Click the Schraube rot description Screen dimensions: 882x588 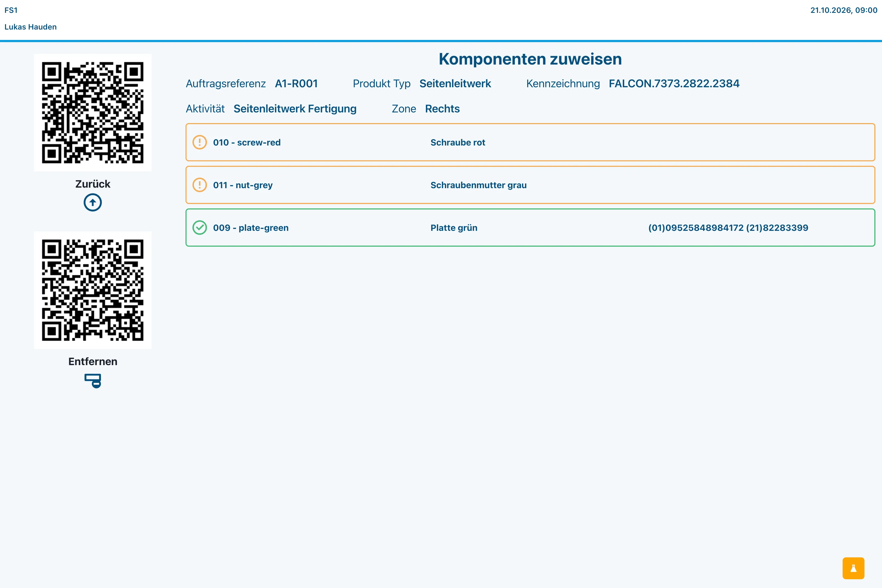pyautogui.click(x=457, y=142)
